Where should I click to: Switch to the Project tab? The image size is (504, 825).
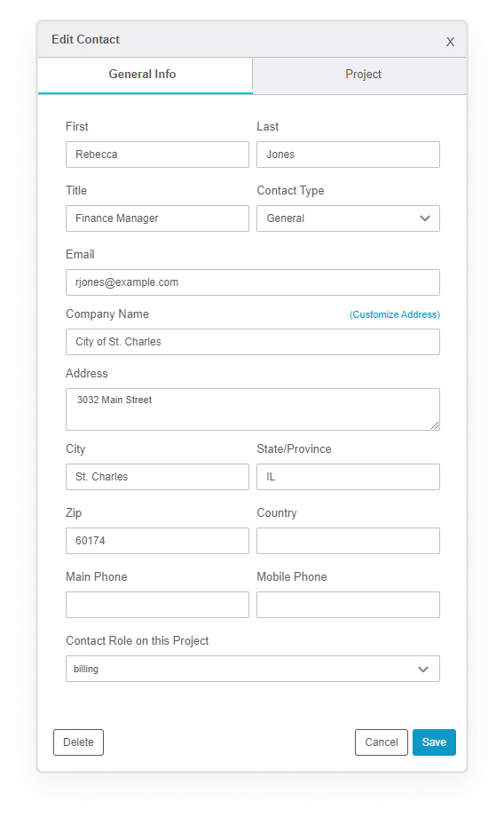point(363,75)
